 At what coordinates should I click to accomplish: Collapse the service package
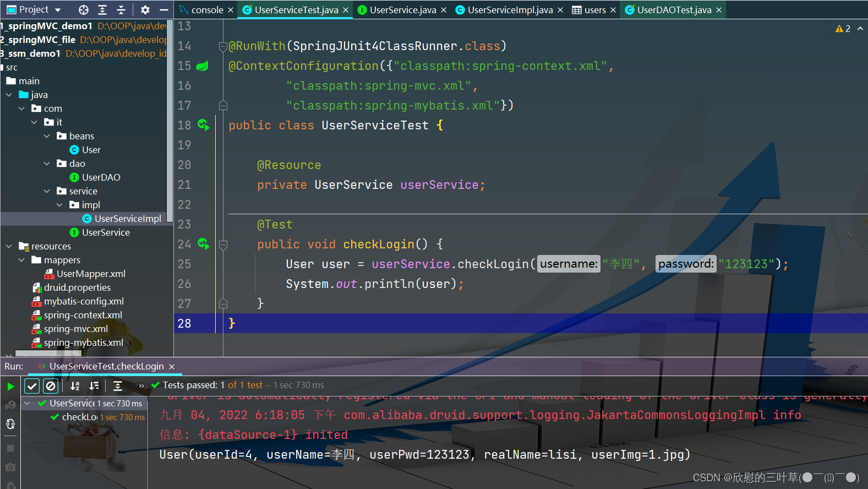[x=47, y=191]
